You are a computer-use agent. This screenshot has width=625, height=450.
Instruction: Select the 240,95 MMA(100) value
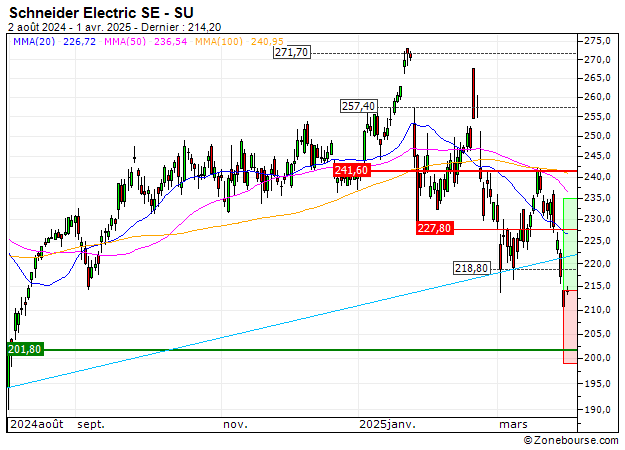coord(267,41)
